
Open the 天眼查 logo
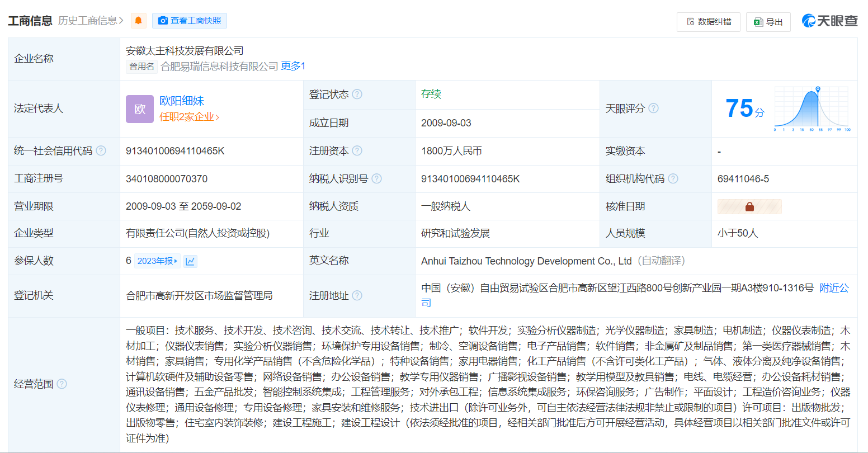pos(829,21)
